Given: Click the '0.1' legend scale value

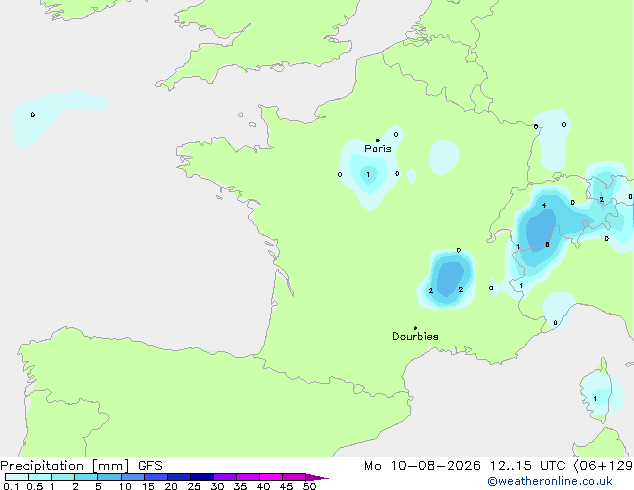Looking at the screenshot, I should (x=11, y=486).
